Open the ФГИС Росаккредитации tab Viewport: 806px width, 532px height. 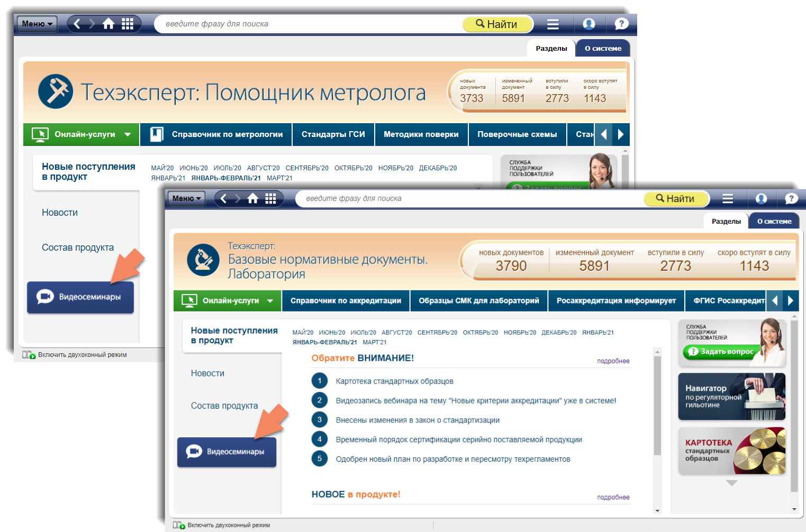pyautogui.click(x=726, y=300)
